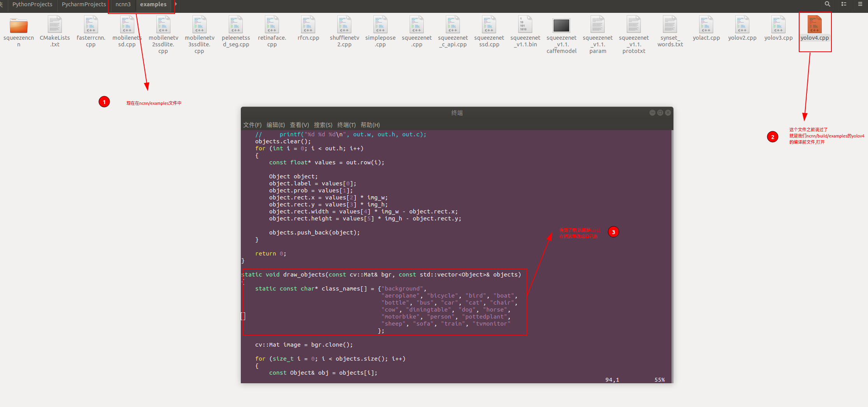Minimize the 终端 terminal window
This screenshot has width=868, height=407.
pyautogui.click(x=652, y=113)
